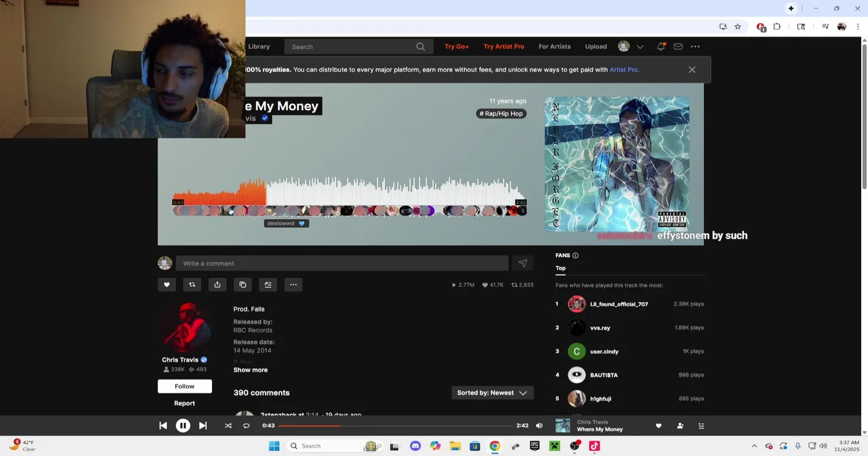Open BAUTI$TA fan profile

603,375
